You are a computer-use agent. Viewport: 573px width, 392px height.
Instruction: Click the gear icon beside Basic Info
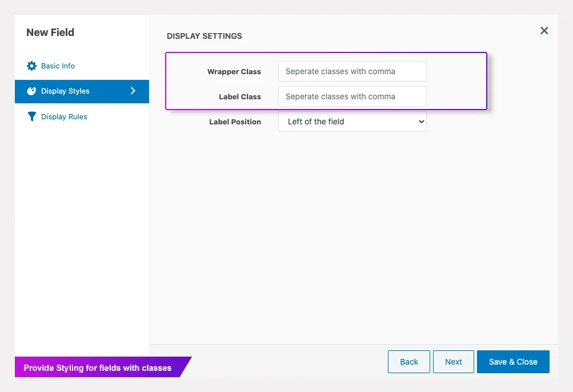tap(32, 66)
